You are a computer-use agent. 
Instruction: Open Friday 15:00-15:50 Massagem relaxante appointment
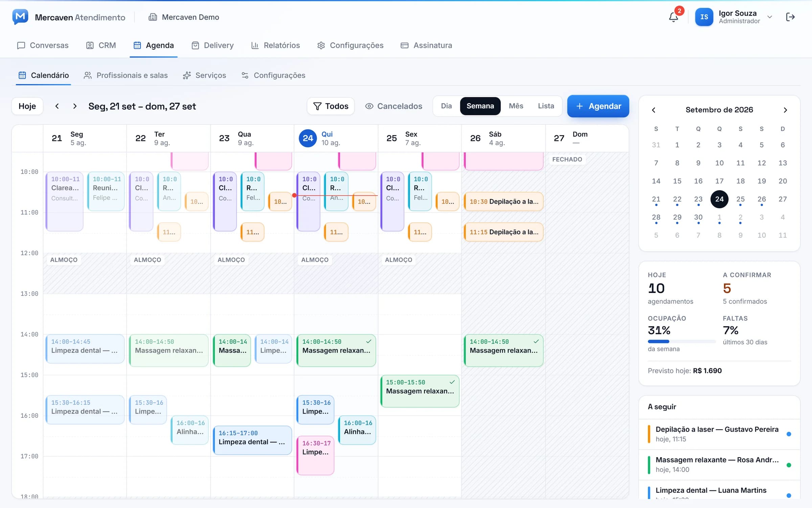(x=420, y=391)
